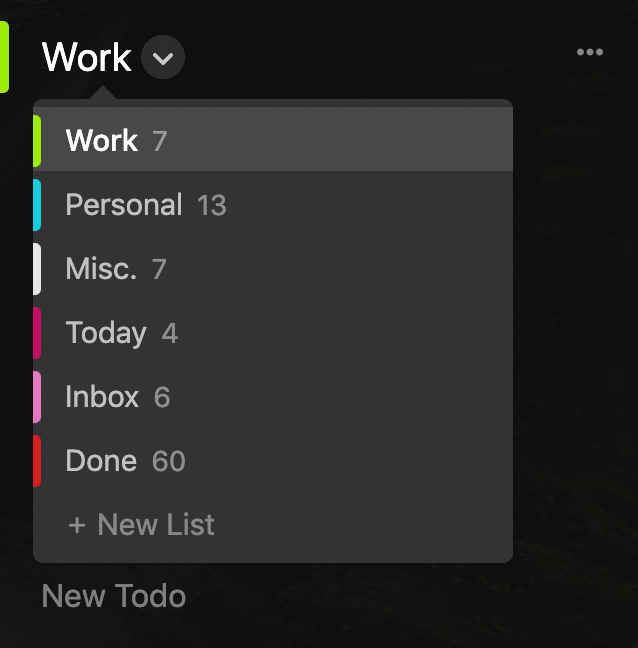Image resolution: width=638 pixels, height=648 pixels.
Task: Open the three-dots more options menu
Action: (590, 52)
